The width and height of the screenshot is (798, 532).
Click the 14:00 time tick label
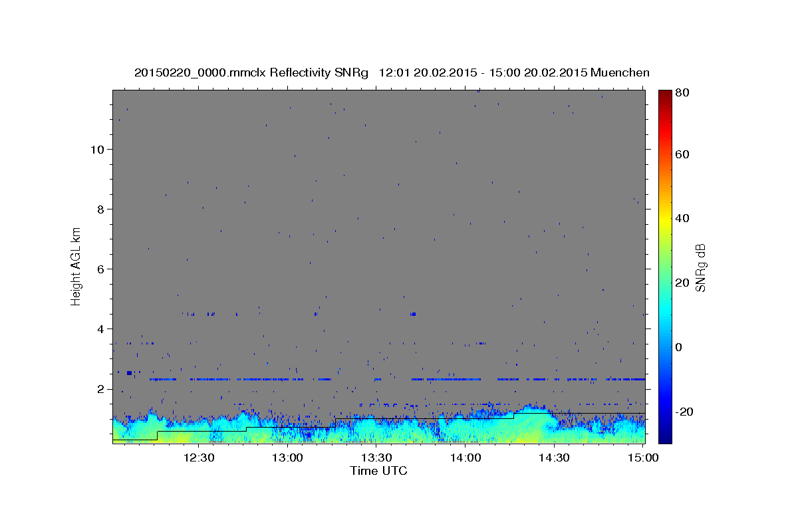pos(465,458)
